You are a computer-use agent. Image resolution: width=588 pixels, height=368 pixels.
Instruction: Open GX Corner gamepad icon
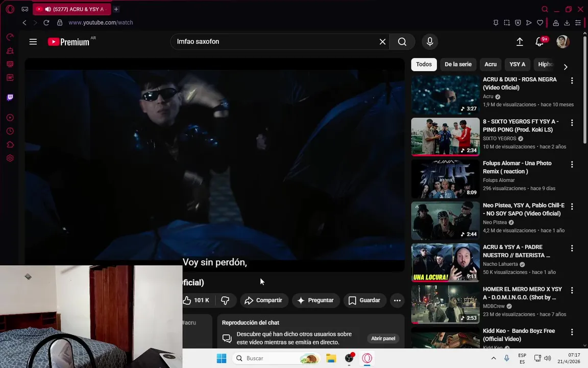pyautogui.click(x=24, y=9)
